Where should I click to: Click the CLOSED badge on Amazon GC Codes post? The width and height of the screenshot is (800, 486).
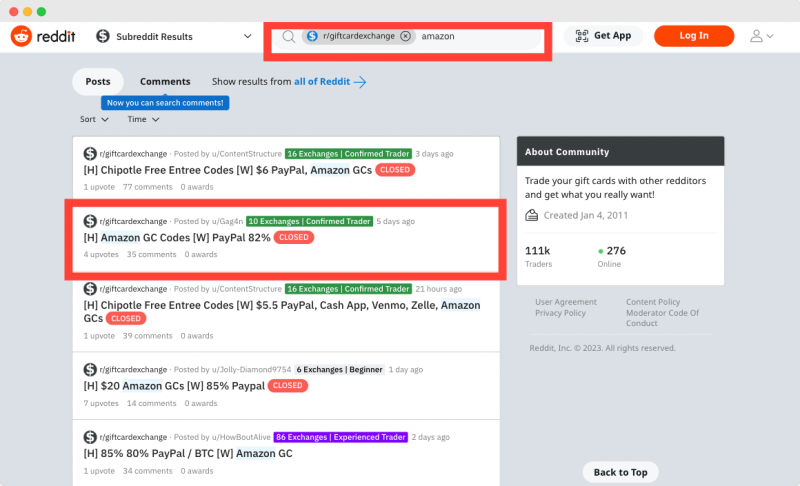pos(294,238)
